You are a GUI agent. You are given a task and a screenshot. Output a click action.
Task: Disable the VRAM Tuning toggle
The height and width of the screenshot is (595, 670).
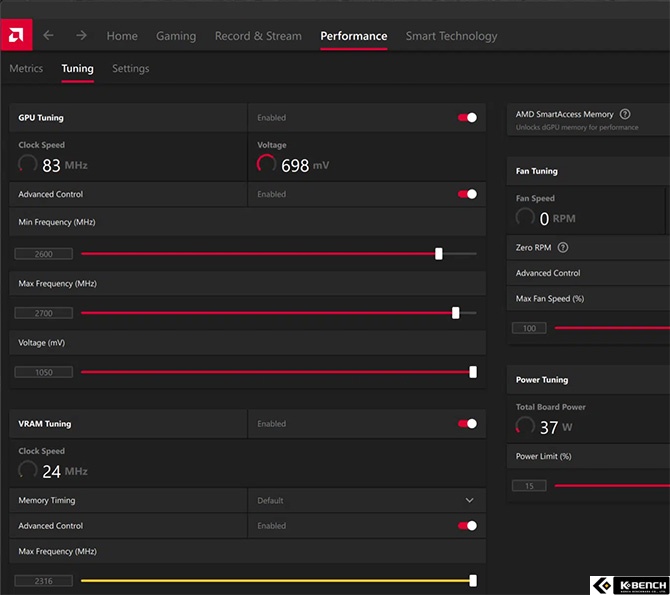(x=467, y=424)
